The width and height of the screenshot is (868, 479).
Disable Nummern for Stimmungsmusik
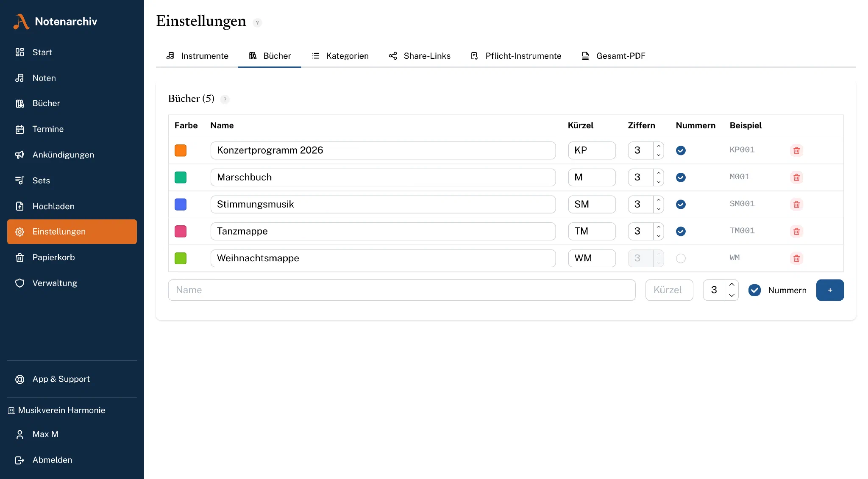[681, 205]
